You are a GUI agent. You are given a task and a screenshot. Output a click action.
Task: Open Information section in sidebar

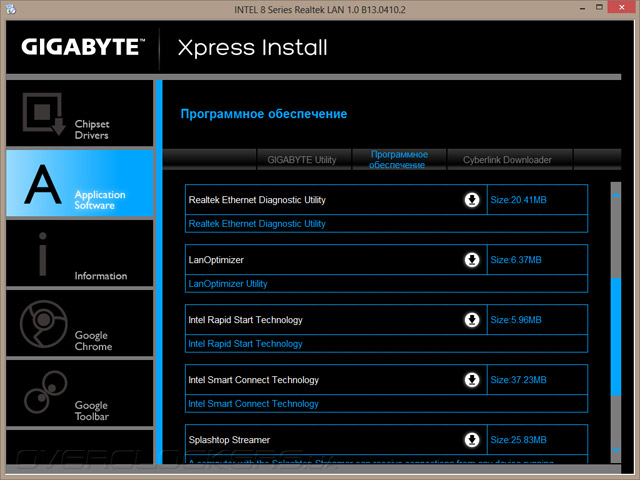80,253
